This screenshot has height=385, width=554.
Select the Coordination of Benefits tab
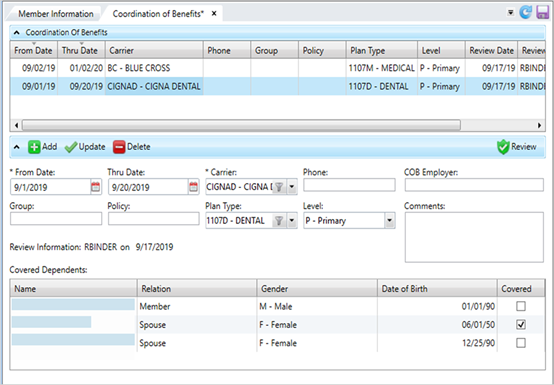point(158,14)
